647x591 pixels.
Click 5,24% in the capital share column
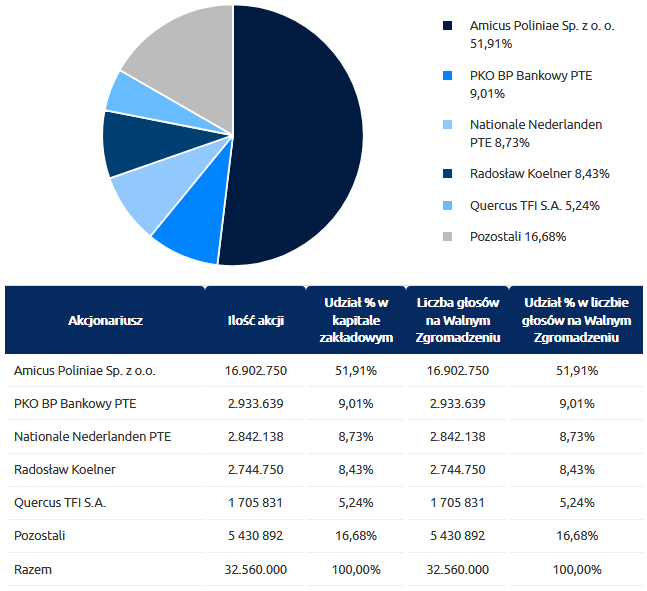[356, 503]
